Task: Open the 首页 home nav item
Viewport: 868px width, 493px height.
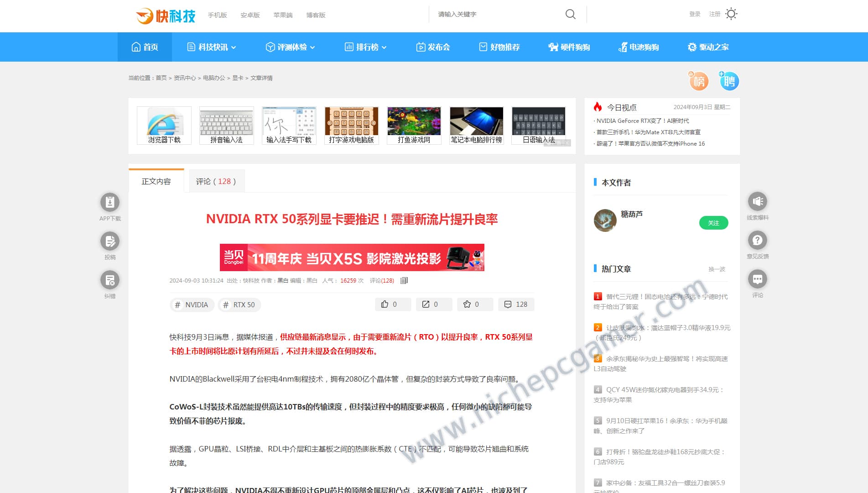Action: 145,47
